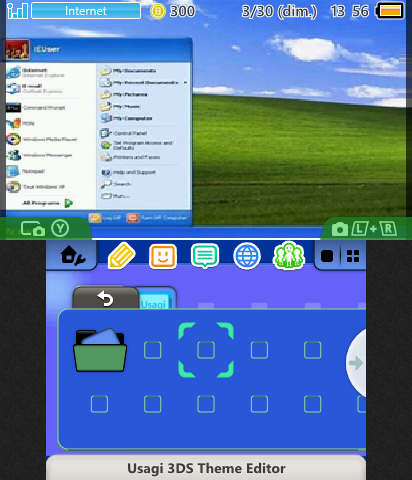The image size is (412, 480).
Task: Click the clock showing 13 56
Action: pos(349,11)
